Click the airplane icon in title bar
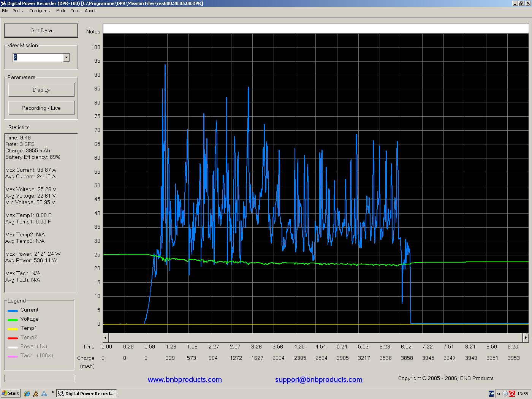Image resolution: width=532 pixels, height=399 pixels. coord(3,3)
